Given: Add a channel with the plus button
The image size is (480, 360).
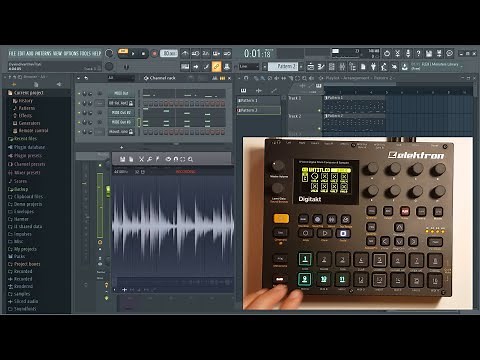Looking at the screenshot, I should click(x=122, y=147).
